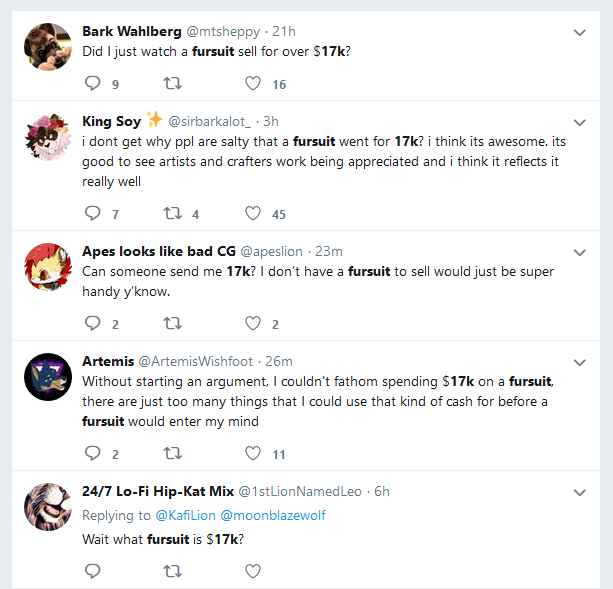Viewport: 613px width, 589px height.
Task: Open the @KafiLion profile link
Action: (185, 515)
